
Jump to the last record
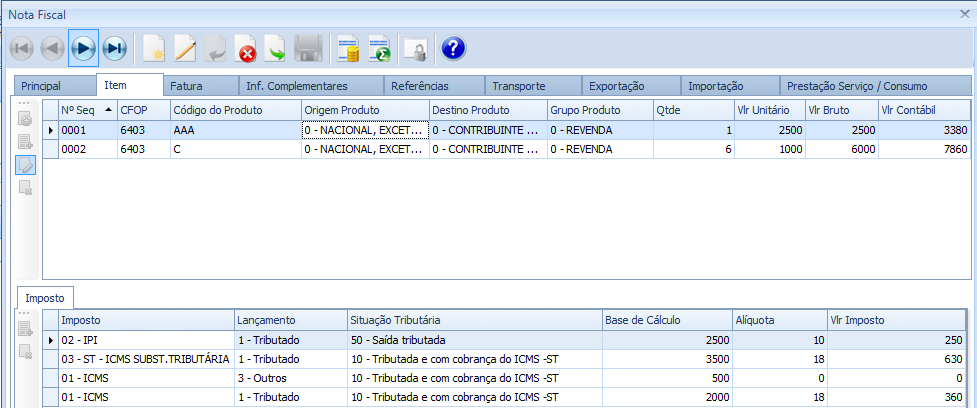(x=115, y=47)
